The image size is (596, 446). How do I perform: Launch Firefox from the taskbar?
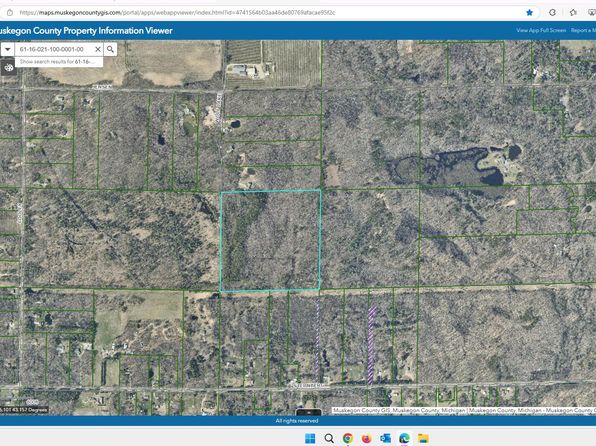(366, 438)
